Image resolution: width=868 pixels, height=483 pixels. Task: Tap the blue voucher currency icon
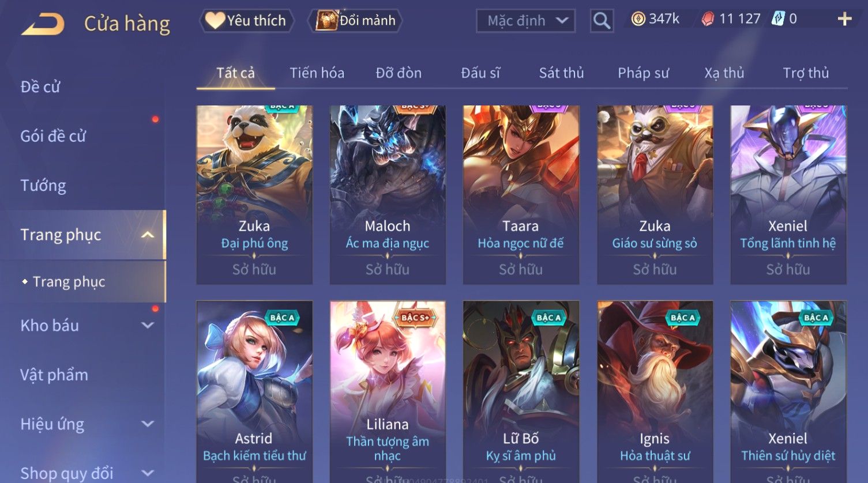click(778, 18)
